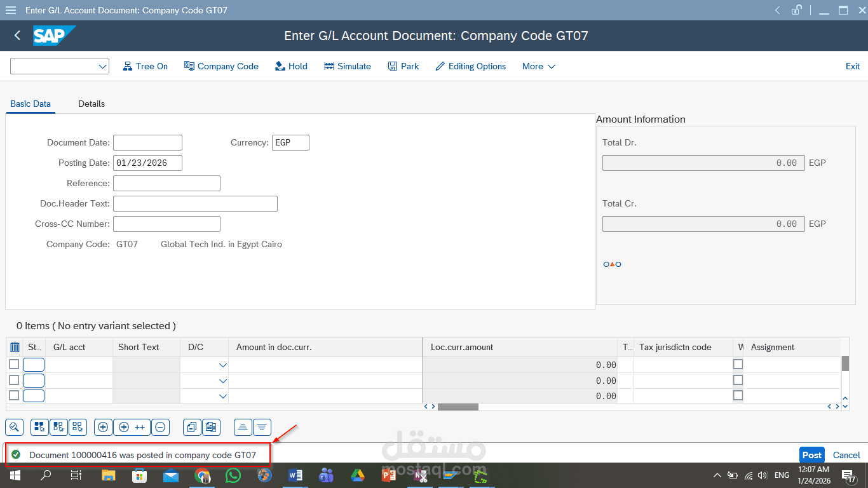The image size is (868, 488).
Task: Switch to the Basic Data tab
Action: coord(31,104)
